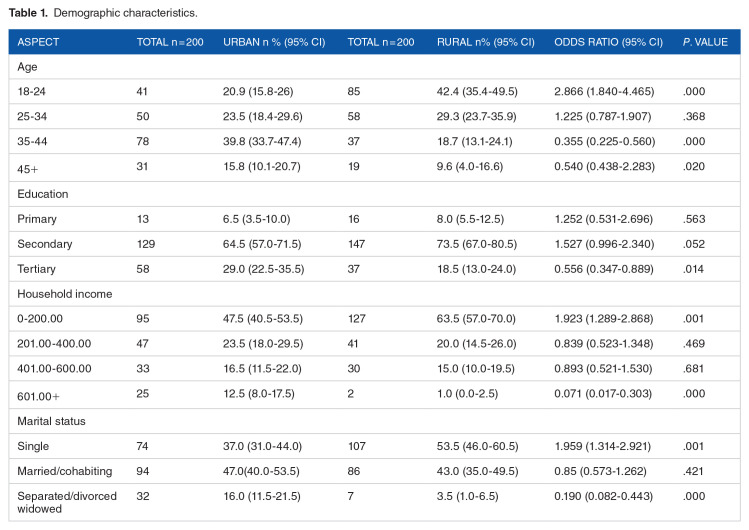Click the RURAL n% (95% CI) header

click(485, 42)
